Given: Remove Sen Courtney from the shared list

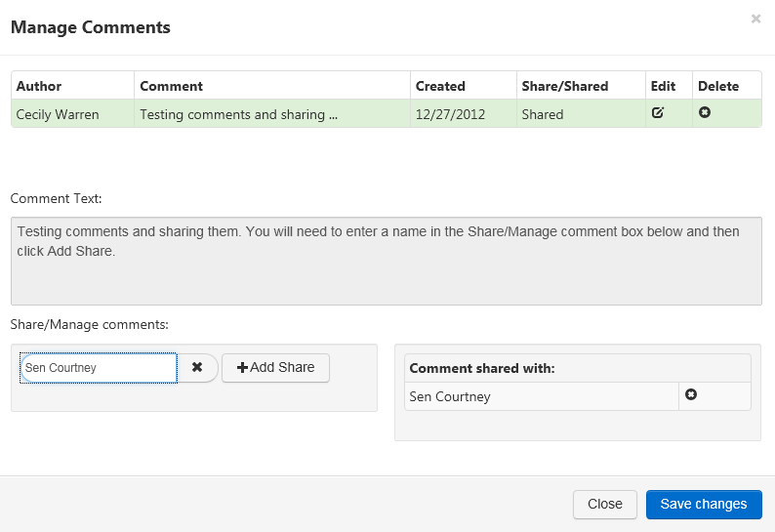Looking at the screenshot, I should 691,394.
